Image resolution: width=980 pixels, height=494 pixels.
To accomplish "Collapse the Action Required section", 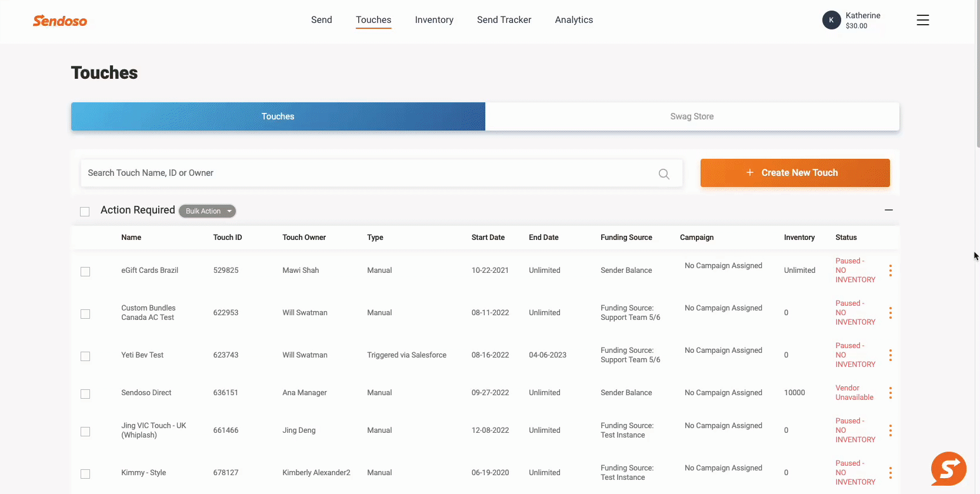I will click(x=889, y=210).
